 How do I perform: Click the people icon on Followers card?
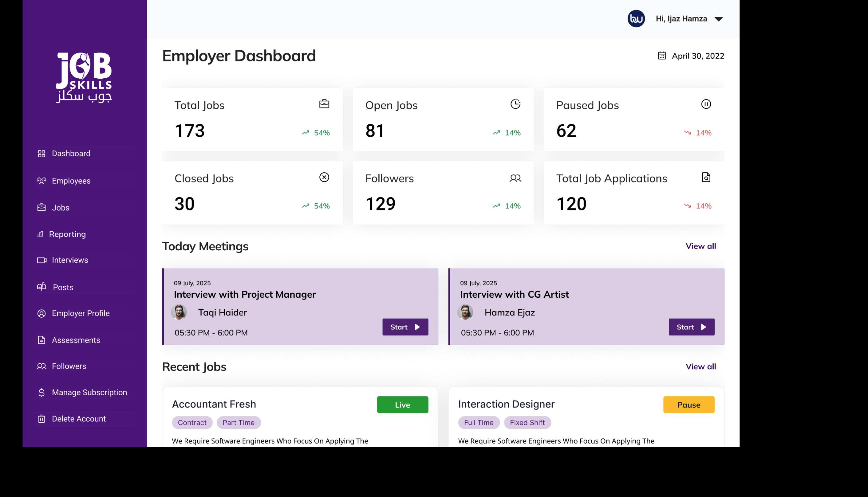click(515, 178)
